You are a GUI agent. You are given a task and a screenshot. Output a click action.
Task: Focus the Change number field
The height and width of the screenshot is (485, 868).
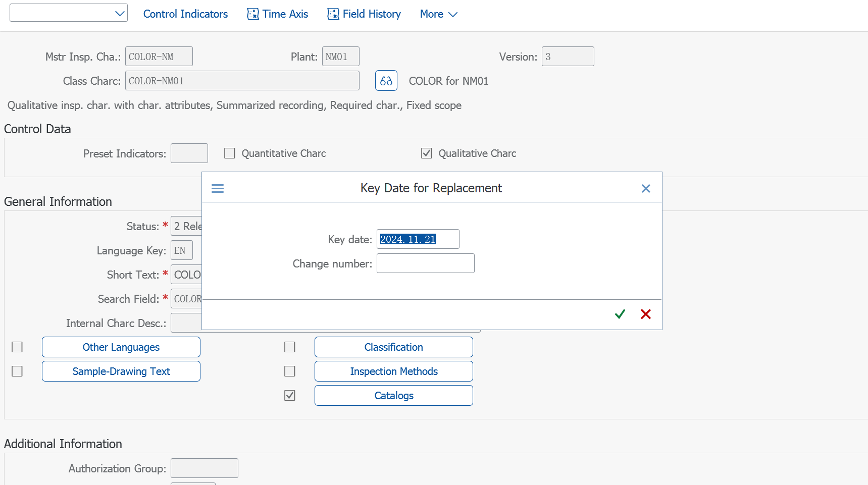(x=425, y=263)
